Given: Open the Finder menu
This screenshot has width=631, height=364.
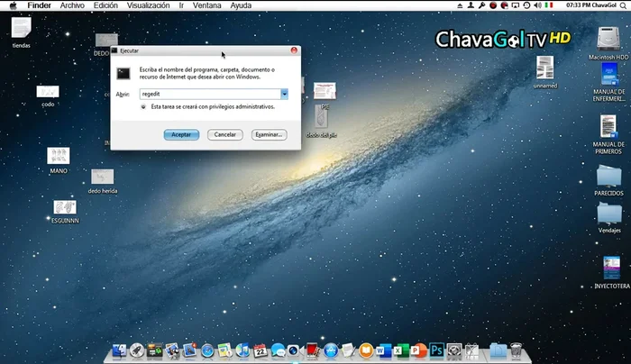Looking at the screenshot, I should click(x=39, y=5).
